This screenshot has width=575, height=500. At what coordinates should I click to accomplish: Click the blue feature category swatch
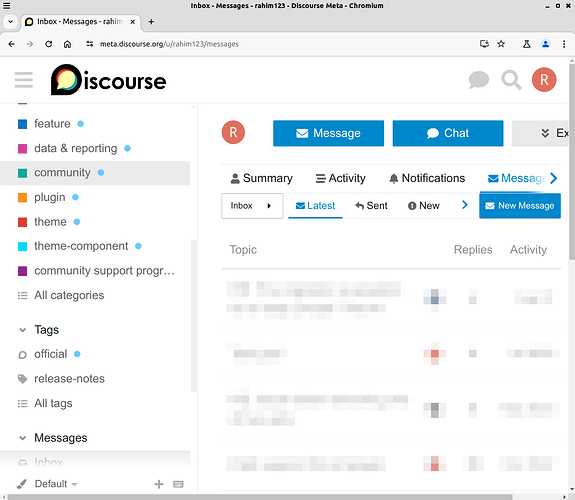pyautogui.click(x=22, y=124)
